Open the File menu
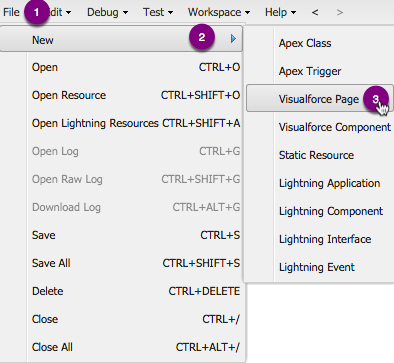The width and height of the screenshot is (394, 363). pos(11,12)
